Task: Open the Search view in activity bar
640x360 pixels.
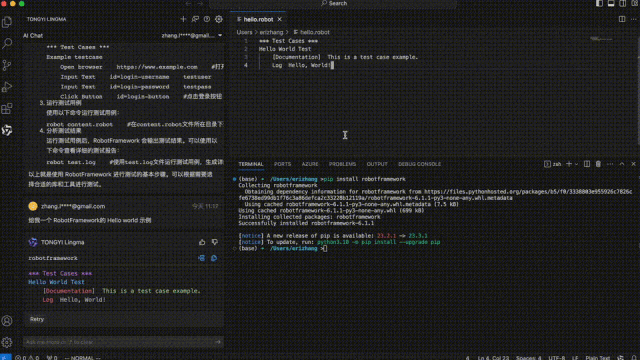Action: tap(7, 43)
